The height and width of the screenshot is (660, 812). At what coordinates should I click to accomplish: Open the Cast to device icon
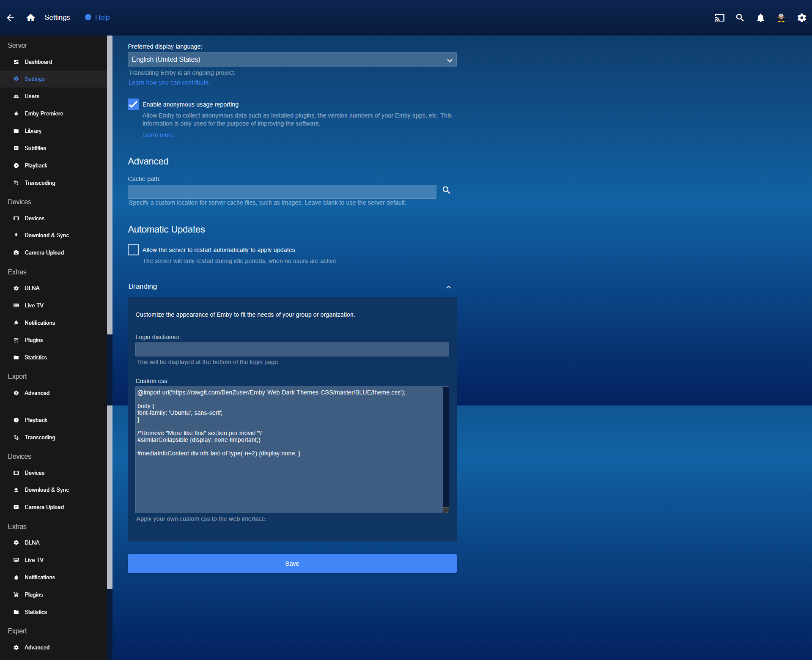[719, 18]
